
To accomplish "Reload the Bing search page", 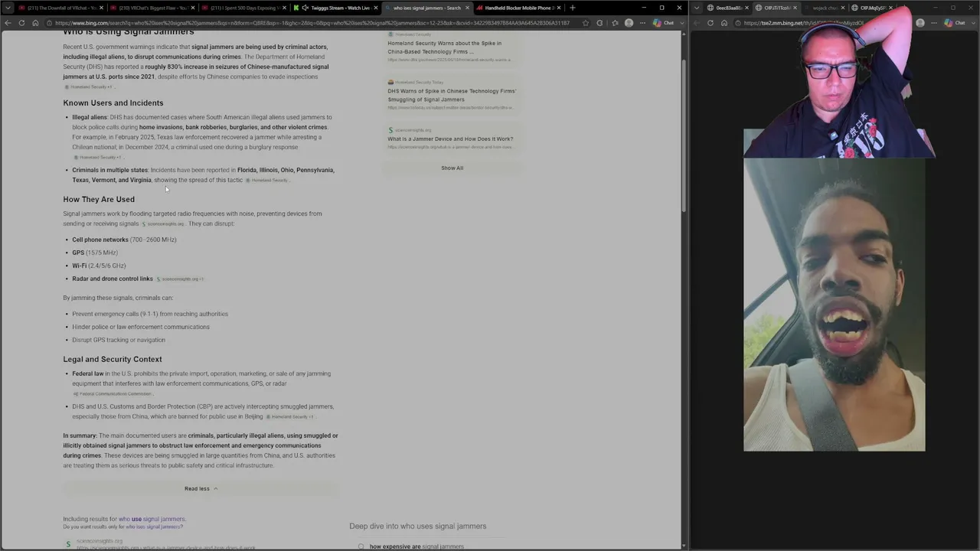I will (21, 23).
